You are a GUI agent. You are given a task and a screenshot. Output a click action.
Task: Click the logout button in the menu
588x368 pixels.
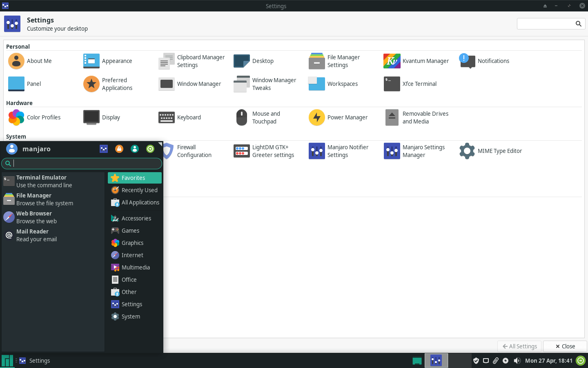click(x=150, y=149)
